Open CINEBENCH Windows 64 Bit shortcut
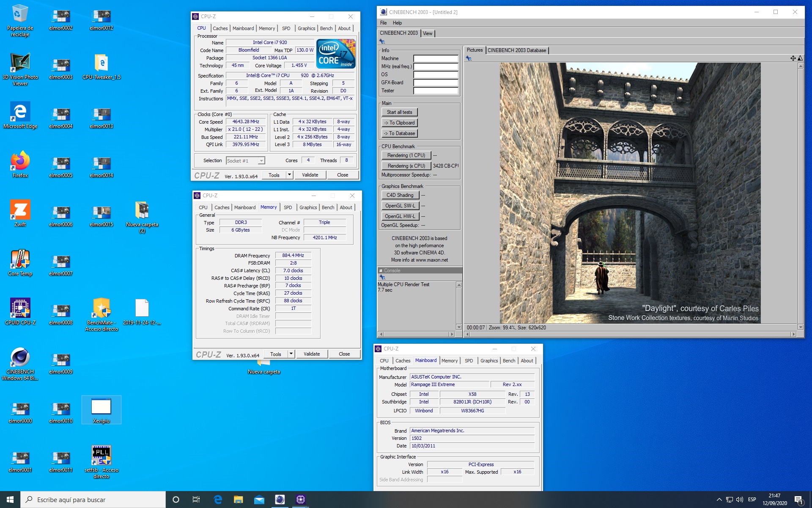The height and width of the screenshot is (508, 812). (x=20, y=364)
